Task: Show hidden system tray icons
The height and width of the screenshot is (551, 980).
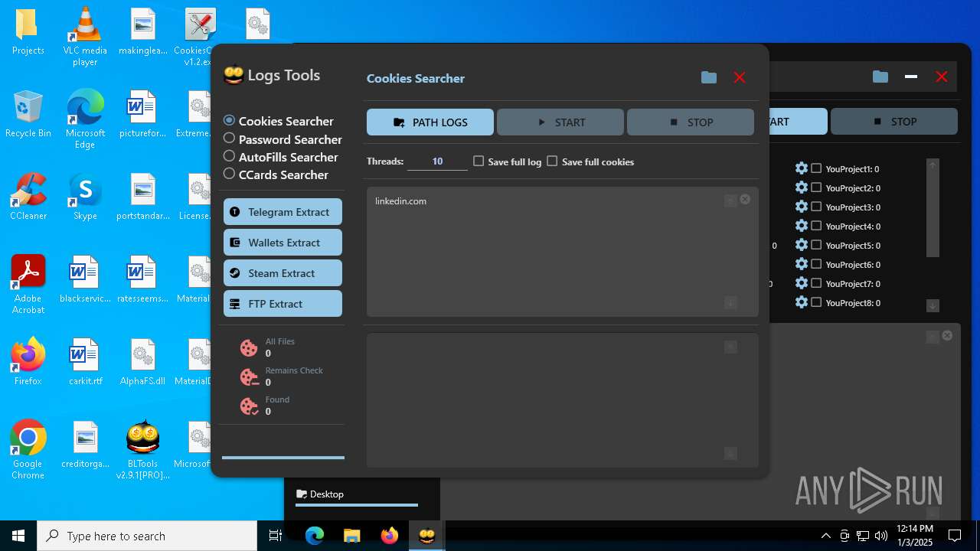Action: (825, 536)
